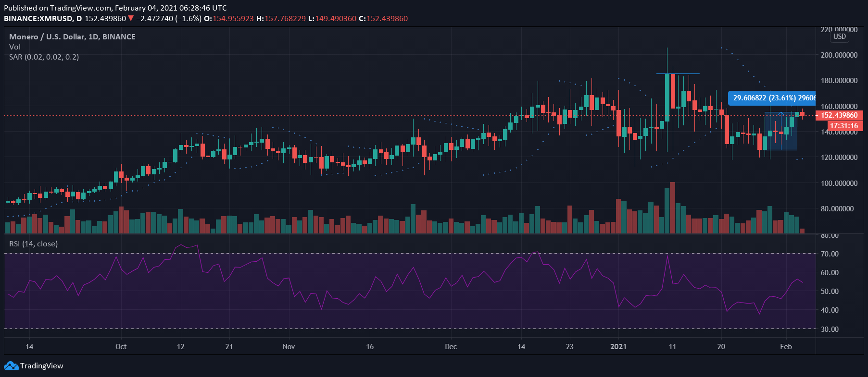
Task: Select the RSI (14, close) indicator label
Action: (x=34, y=243)
